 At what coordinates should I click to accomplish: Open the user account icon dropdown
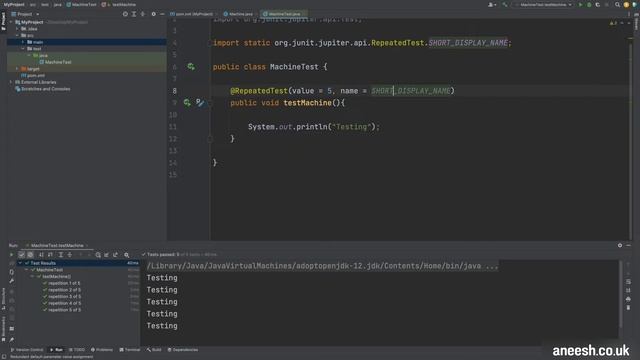(492, 5)
